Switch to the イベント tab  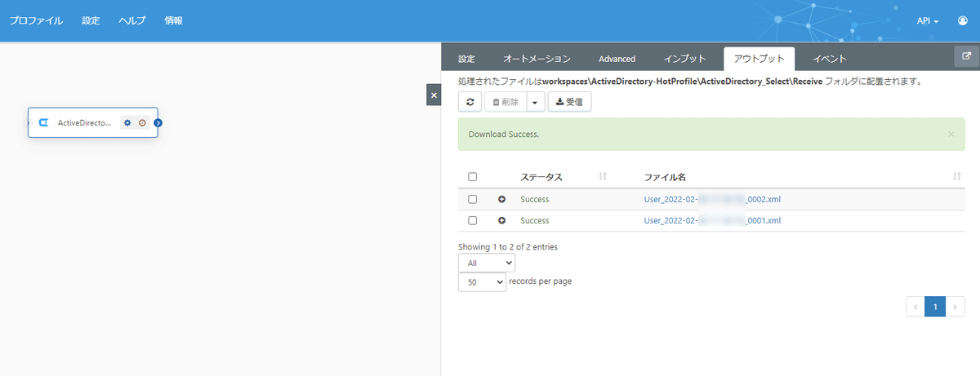click(830, 59)
